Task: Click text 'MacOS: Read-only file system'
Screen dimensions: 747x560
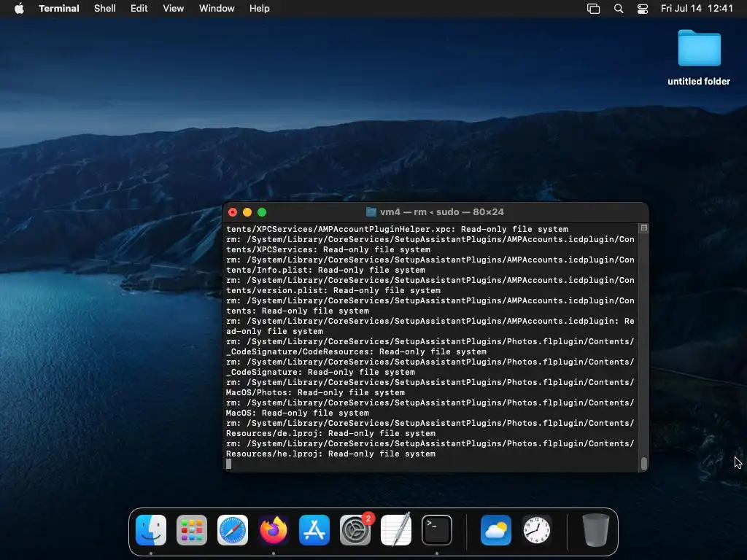Action: (298, 413)
